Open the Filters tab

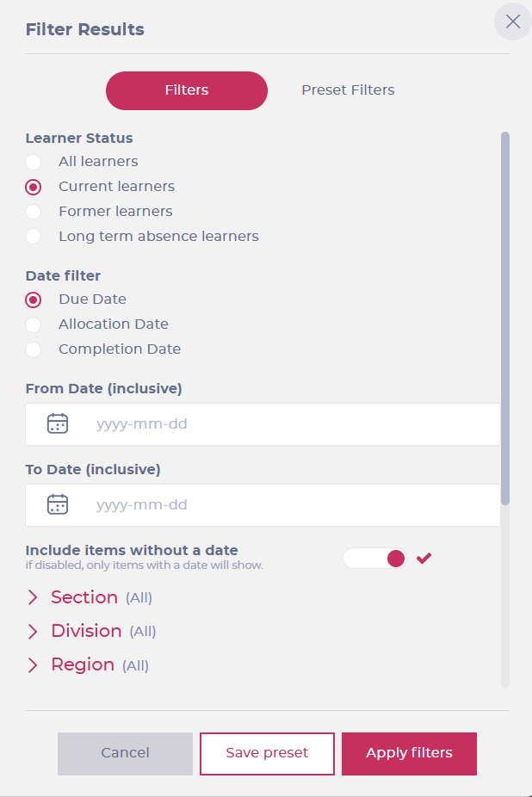tap(187, 90)
